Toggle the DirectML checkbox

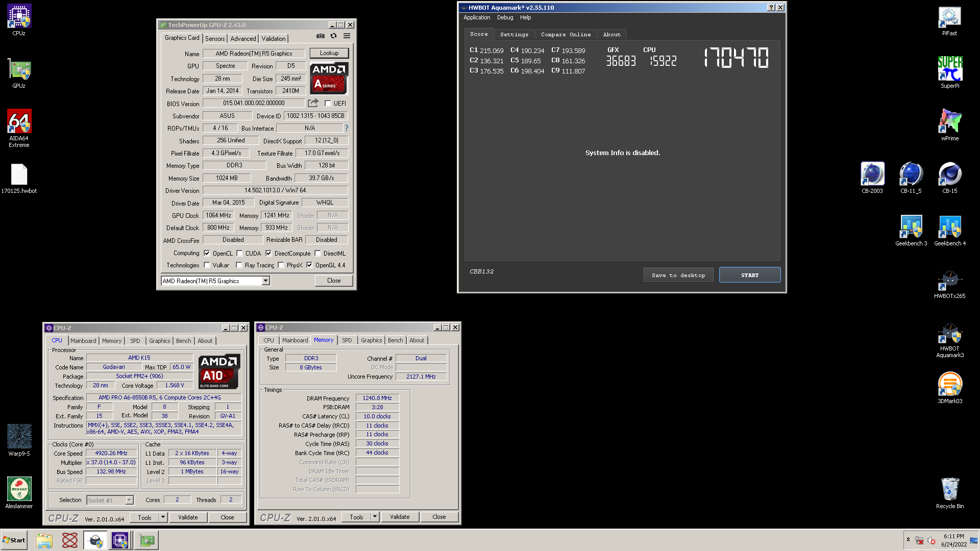click(317, 253)
